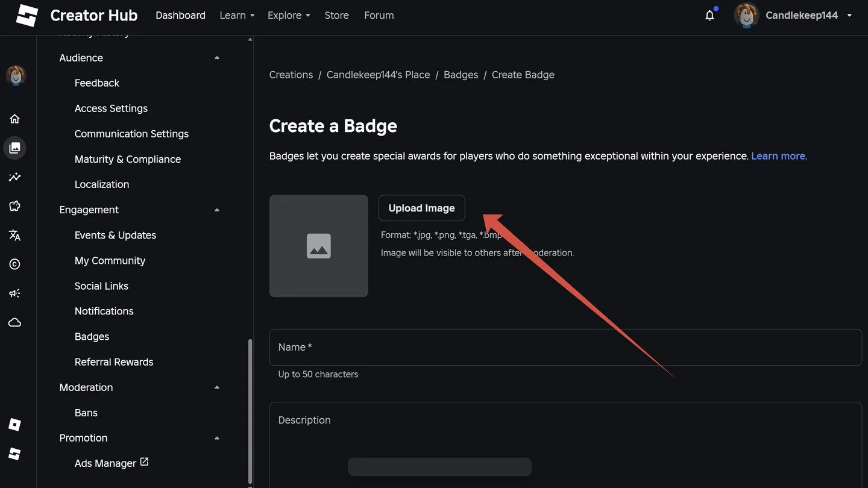Click the sidebar scroll-up arrow
The height and width of the screenshot is (488, 868).
[x=250, y=40]
